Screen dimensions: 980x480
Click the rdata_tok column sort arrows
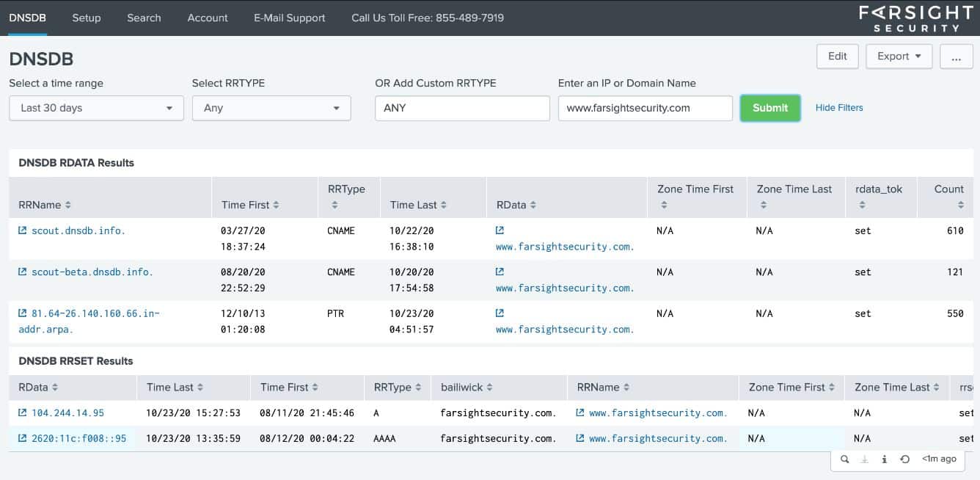(x=862, y=206)
